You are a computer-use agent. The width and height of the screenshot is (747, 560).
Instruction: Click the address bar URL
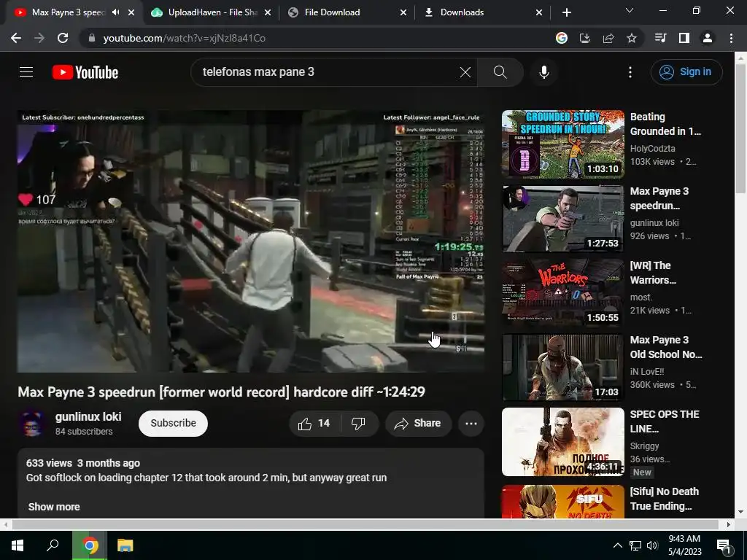pos(185,38)
